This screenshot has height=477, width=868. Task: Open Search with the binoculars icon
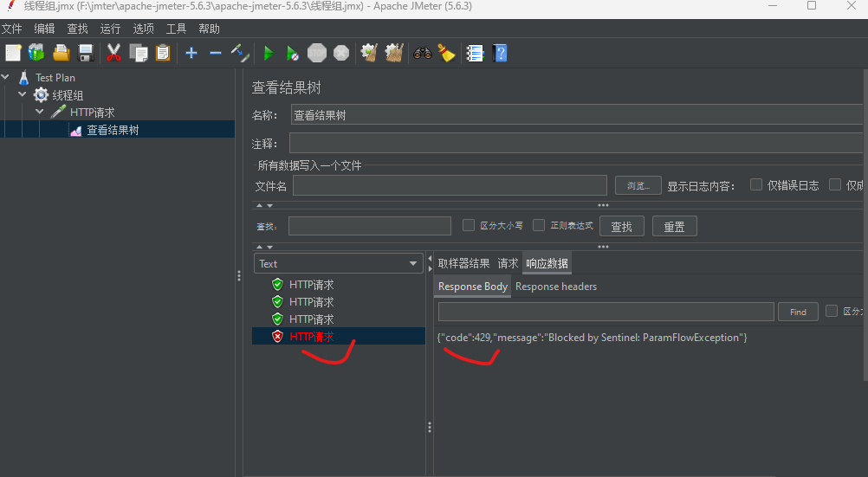(x=423, y=53)
